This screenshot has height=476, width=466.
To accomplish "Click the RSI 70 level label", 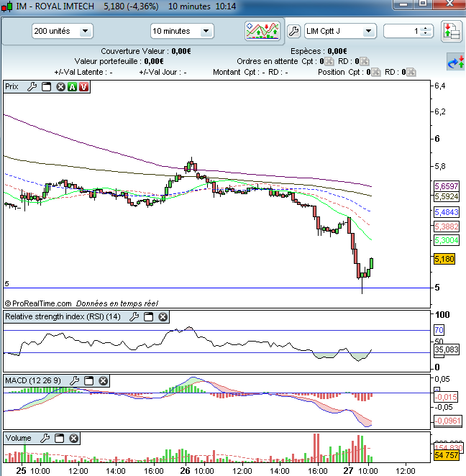I will (439, 330).
